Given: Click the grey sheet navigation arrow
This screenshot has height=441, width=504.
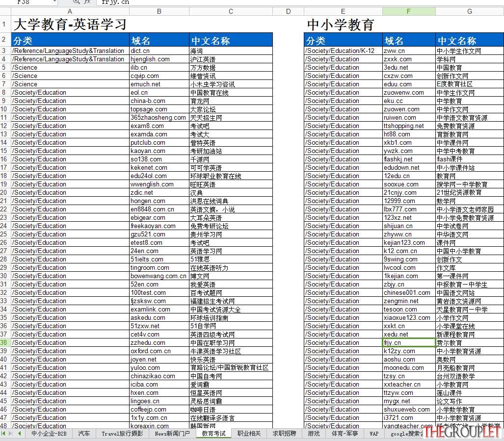Looking at the screenshot, I should [x=11, y=434].
